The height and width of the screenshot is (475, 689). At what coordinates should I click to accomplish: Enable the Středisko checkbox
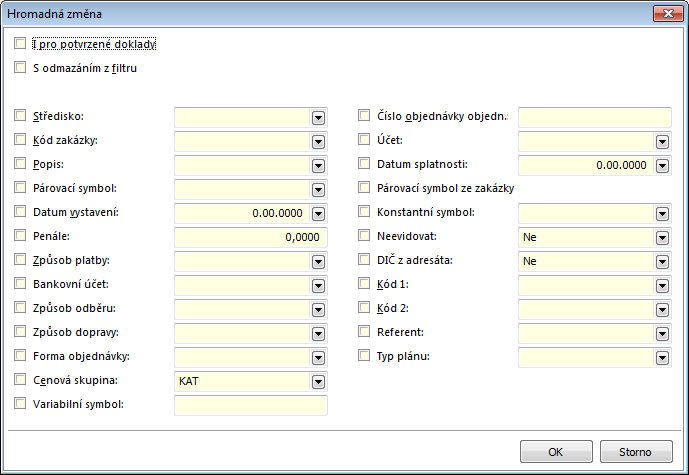click(x=21, y=117)
